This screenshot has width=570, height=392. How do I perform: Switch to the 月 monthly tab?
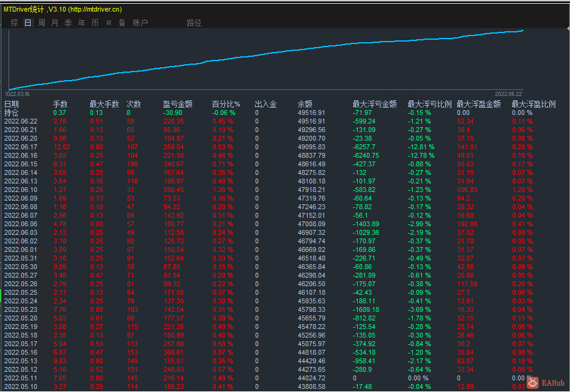tap(55, 23)
